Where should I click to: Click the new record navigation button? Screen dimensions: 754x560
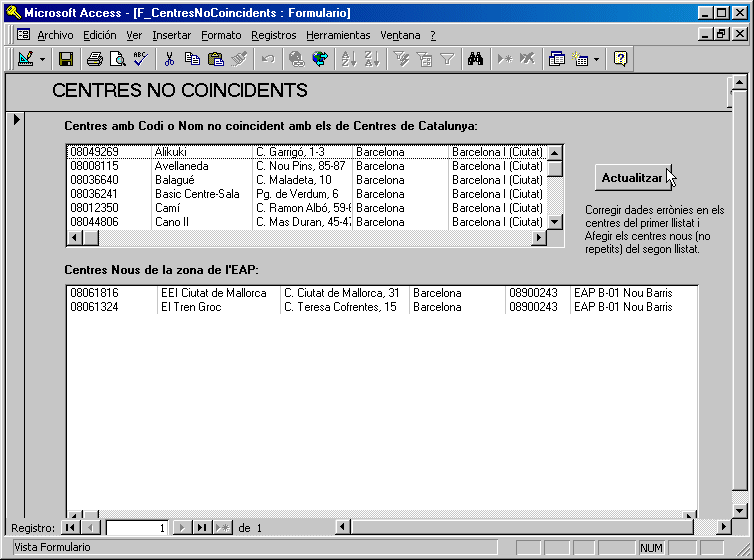pyautogui.click(x=223, y=528)
